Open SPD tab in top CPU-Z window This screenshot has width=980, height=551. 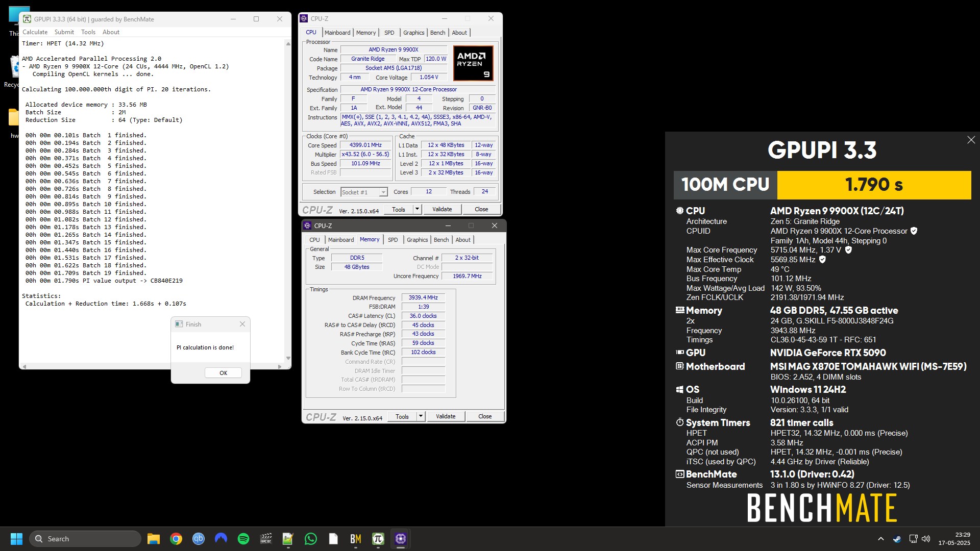pyautogui.click(x=389, y=33)
